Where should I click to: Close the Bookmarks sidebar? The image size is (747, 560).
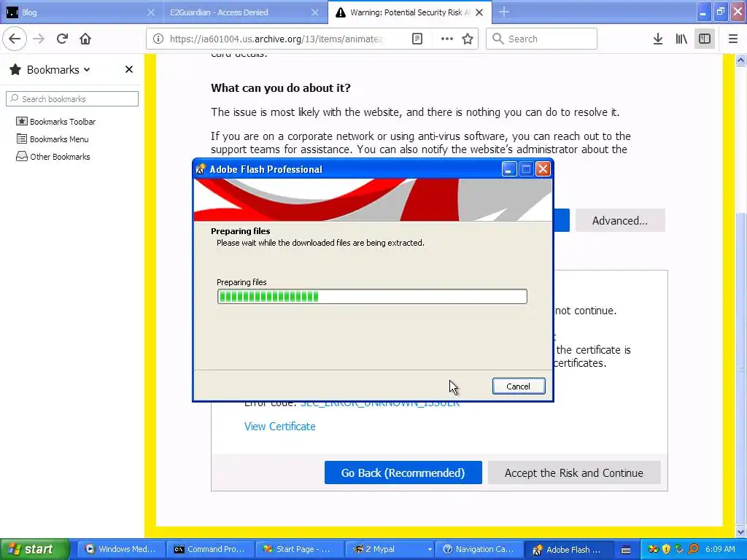[128, 69]
